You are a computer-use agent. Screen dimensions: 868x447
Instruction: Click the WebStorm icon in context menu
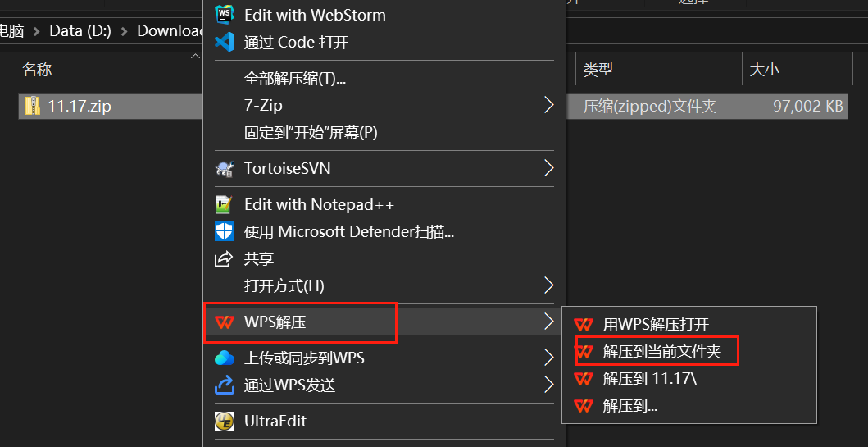point(225,14)
